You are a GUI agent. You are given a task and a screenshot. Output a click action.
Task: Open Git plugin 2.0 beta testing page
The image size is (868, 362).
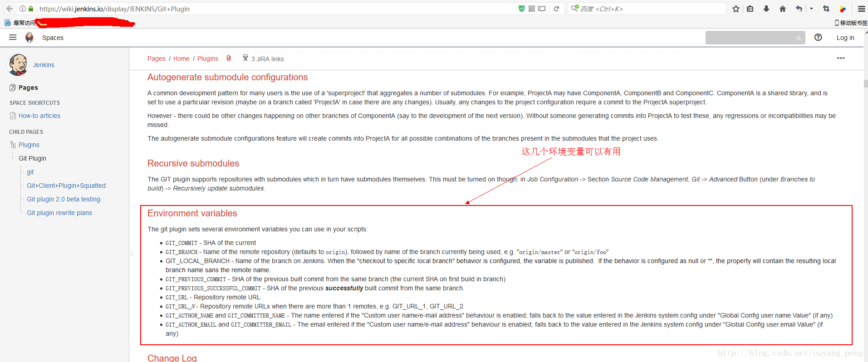coord(64,199)
